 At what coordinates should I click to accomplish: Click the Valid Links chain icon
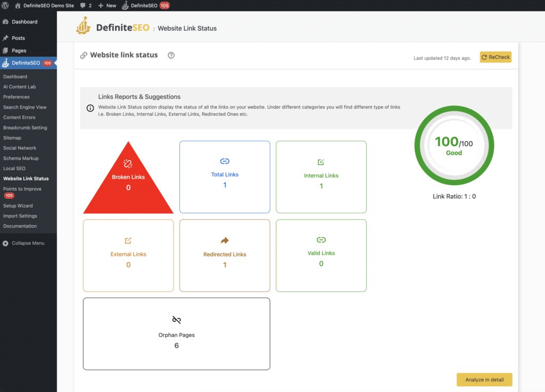coord(321,239)
